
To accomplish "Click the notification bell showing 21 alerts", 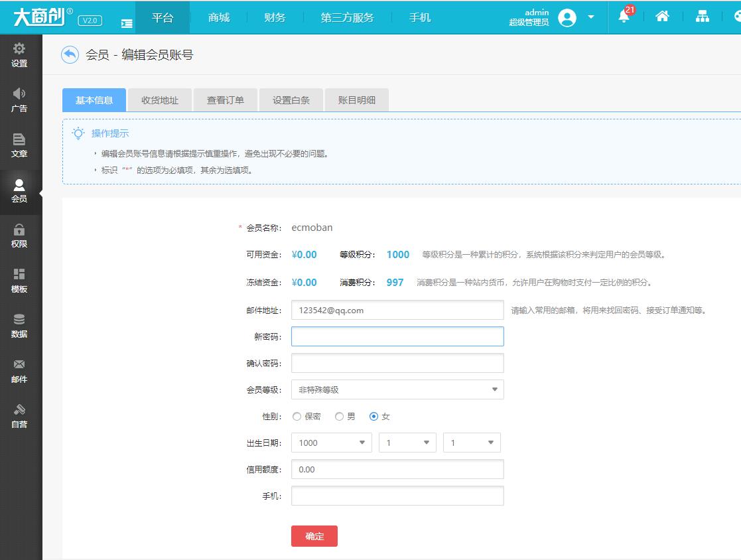I will [x=624, y=17].
